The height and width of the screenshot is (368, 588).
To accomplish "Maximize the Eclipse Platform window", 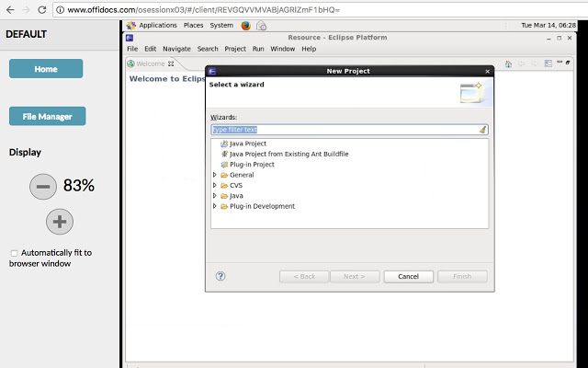I will click(560, 38).
